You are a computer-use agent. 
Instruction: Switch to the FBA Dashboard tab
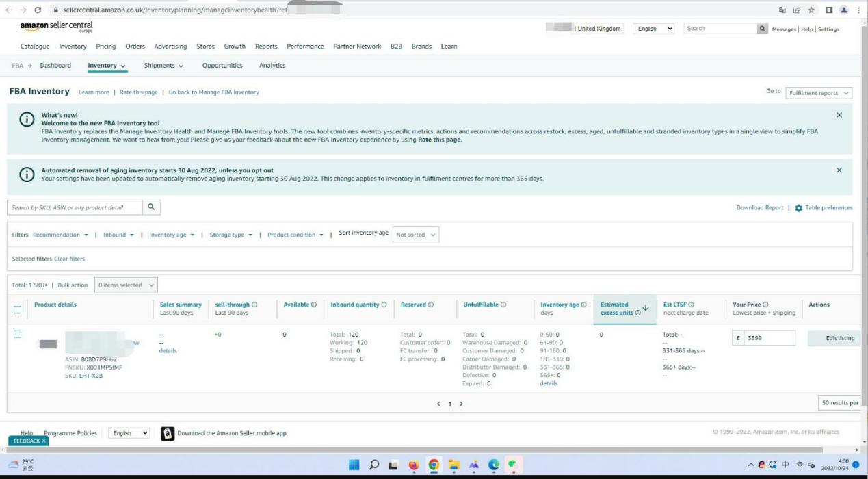(55, 66)
